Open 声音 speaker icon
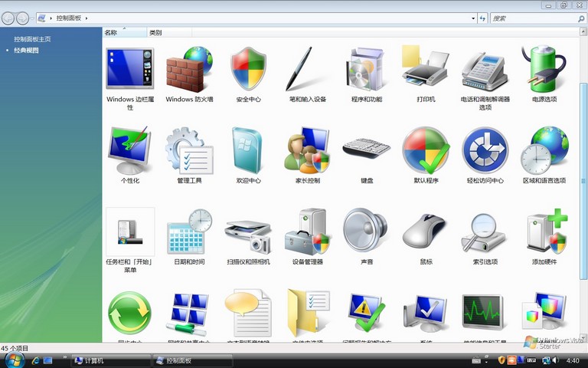The height and width of the screenshot is (368, 588). 365,231
